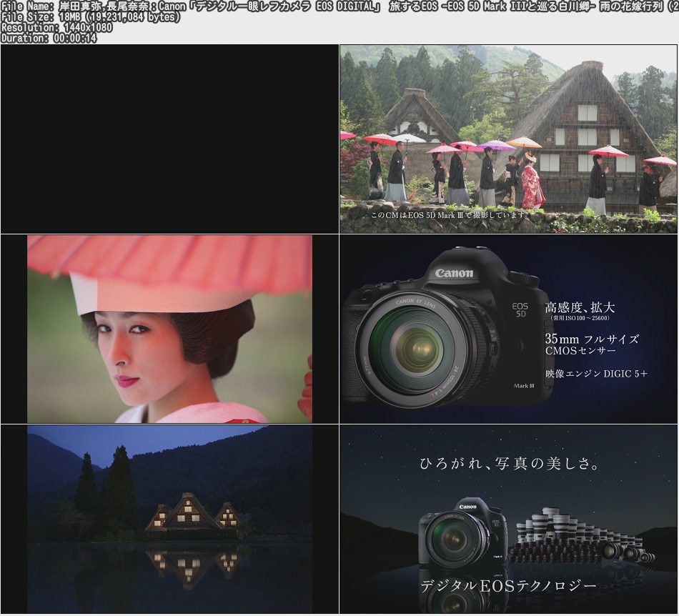Select the night village reflection frame
The width and height of the screenshot is (679, 616).
click(170, 519)
